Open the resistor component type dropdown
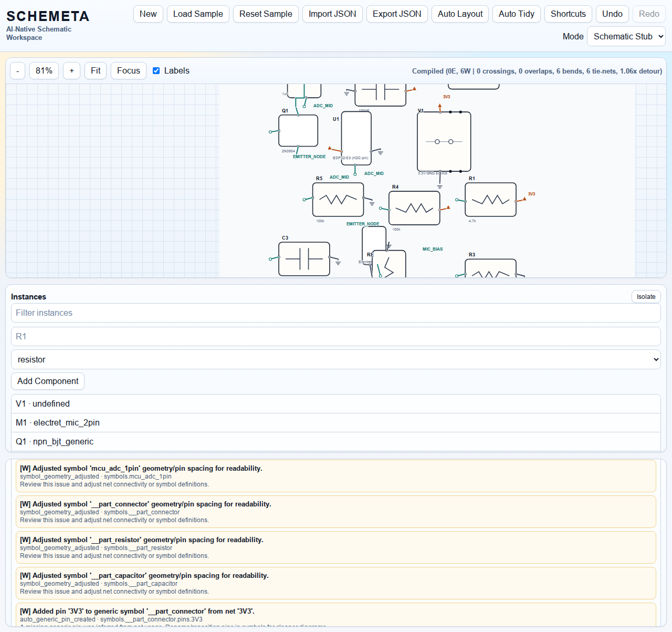 (x=336, y=360)
